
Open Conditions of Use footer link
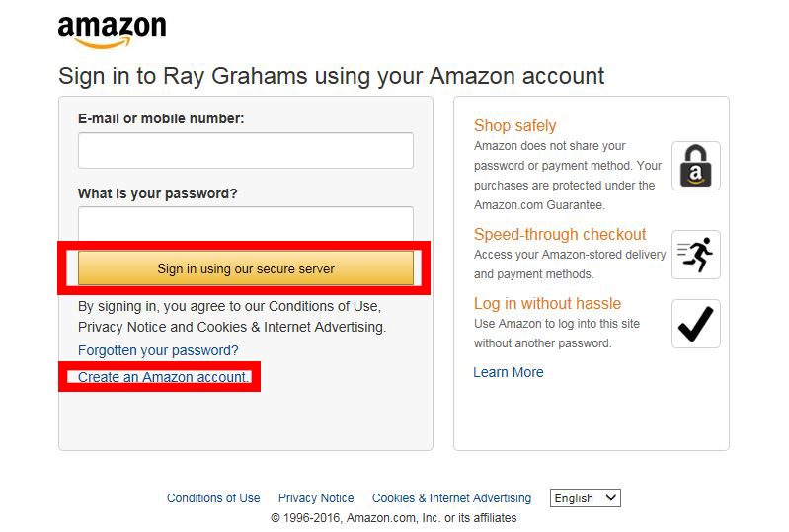[x=213, y=498]
